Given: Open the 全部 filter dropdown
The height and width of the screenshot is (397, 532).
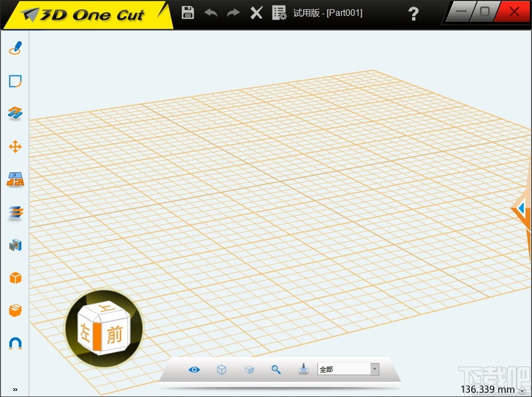Looking at the screenshot, I should click(374, 369).
